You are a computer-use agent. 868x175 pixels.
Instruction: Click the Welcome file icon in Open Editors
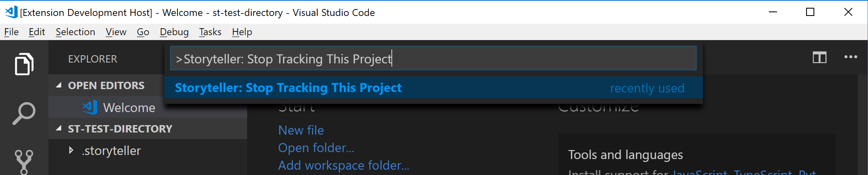tap(90, 108)
